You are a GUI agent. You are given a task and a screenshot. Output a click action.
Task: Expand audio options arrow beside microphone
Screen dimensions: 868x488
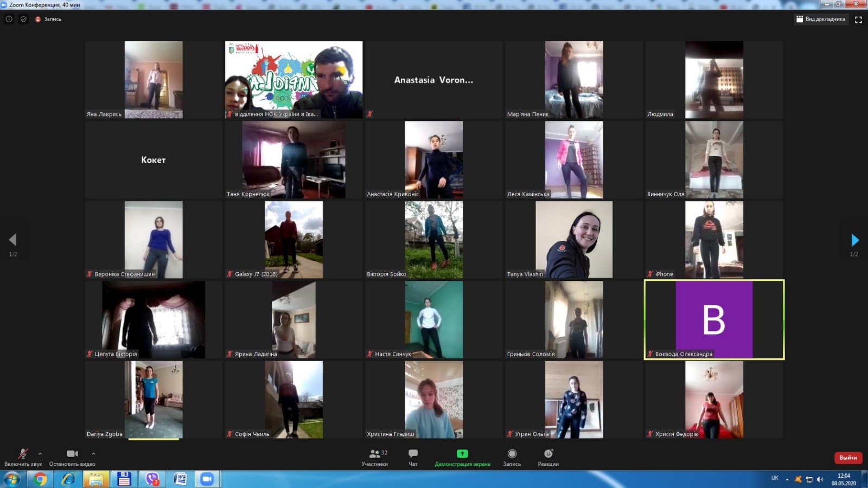coord(40,453)
